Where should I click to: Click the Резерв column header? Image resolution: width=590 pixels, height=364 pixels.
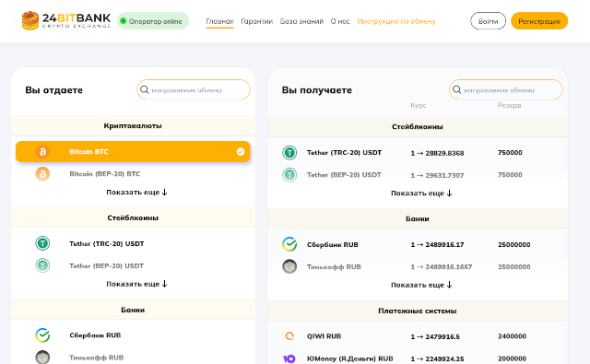tap(509, 105)
